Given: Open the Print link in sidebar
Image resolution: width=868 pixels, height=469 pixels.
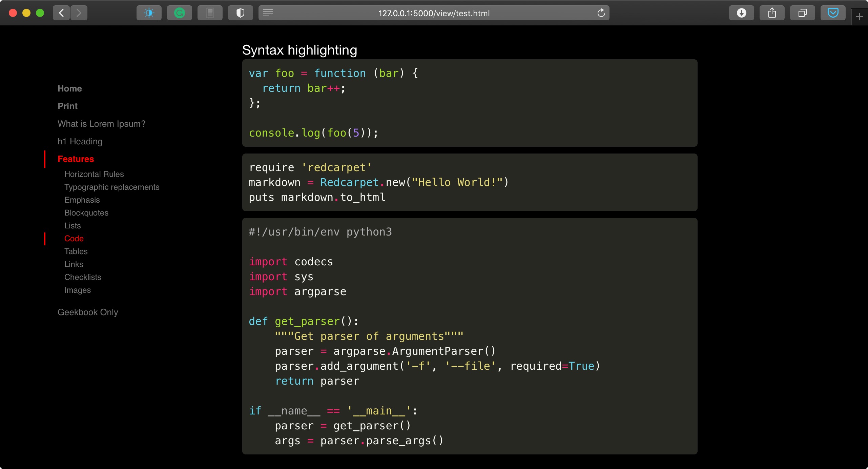Looking at the screenshot, I should [x=67, y=106].
